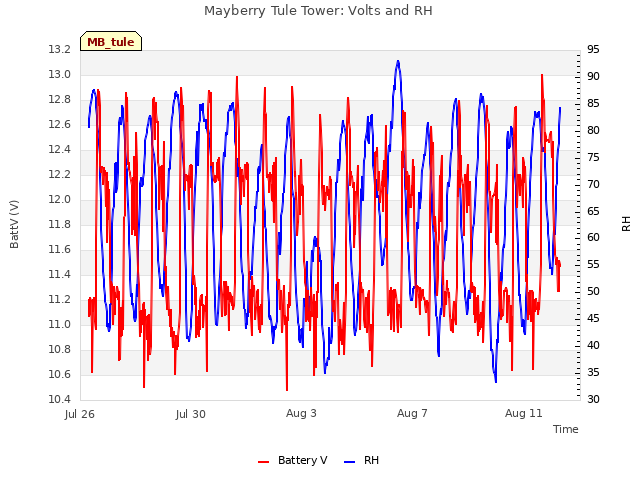
Task: Click the RH right axis label
Action: pyautogui.click(x=626, y=224)
